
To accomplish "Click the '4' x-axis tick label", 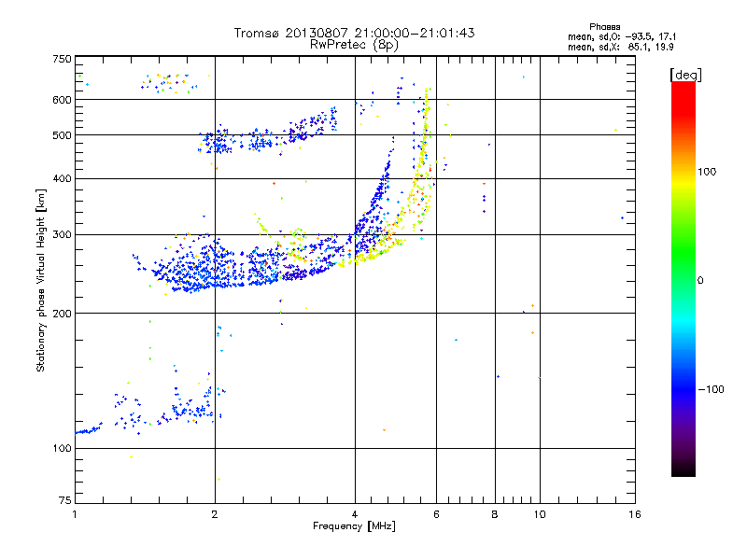I will (x=355, y=514).
